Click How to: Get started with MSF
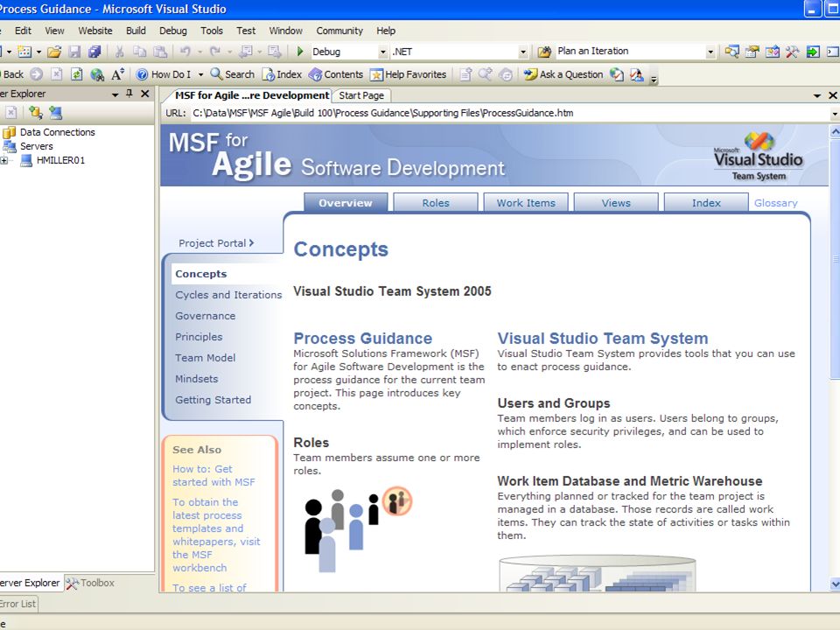Screen dimensions: 840x630 tap(213, 475)
